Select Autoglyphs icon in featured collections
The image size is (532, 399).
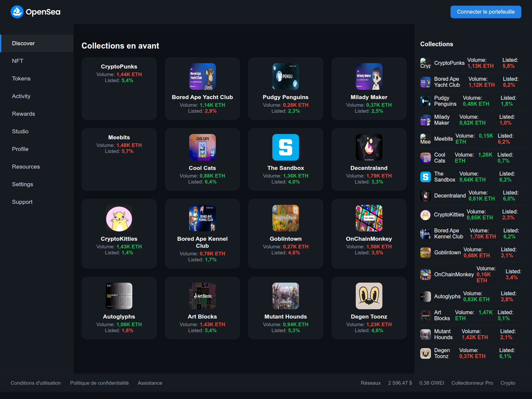tap(119, 296)
